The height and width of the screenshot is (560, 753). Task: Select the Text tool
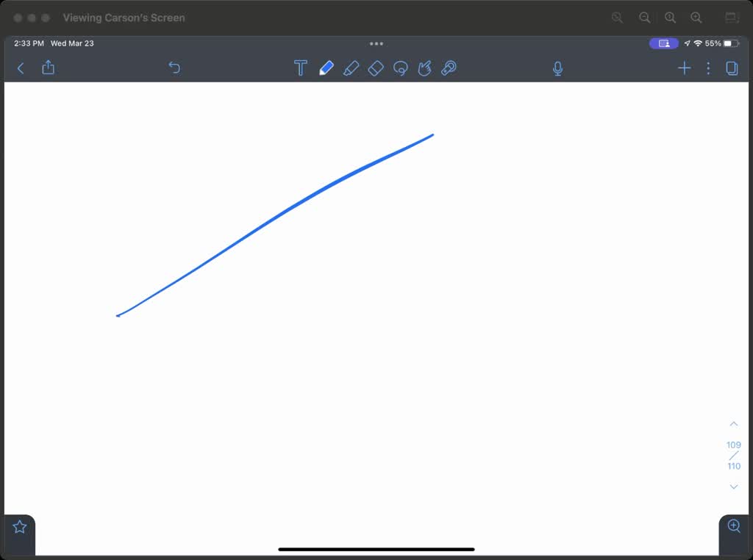point(300,68)
